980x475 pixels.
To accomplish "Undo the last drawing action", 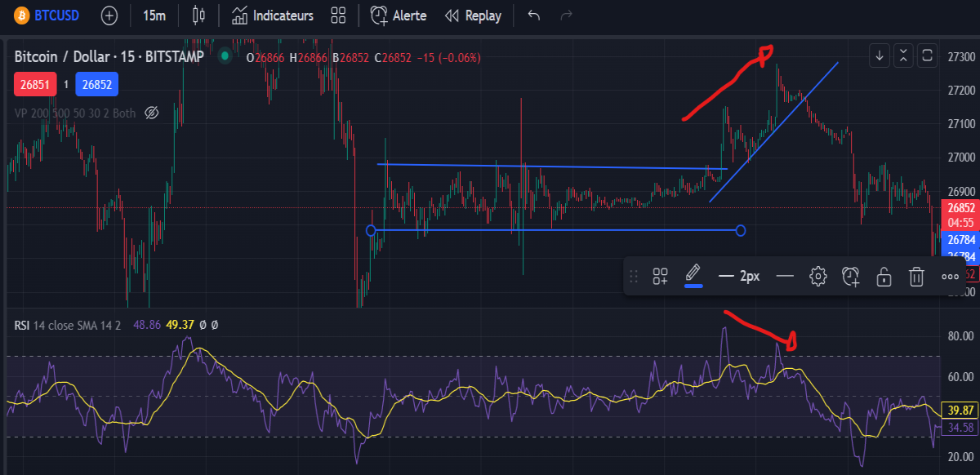I will [x=534, y=16].
